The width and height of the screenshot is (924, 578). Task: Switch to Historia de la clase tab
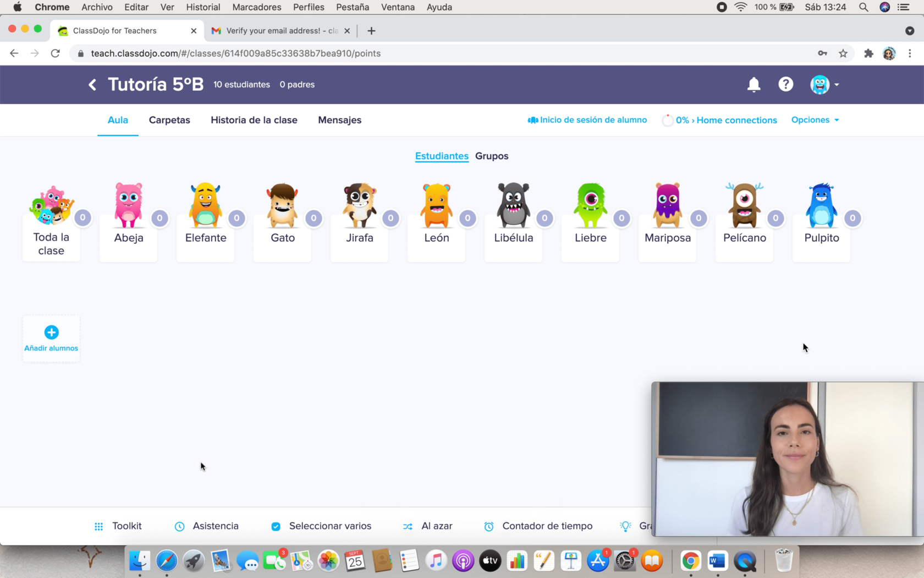click(254, 120)
